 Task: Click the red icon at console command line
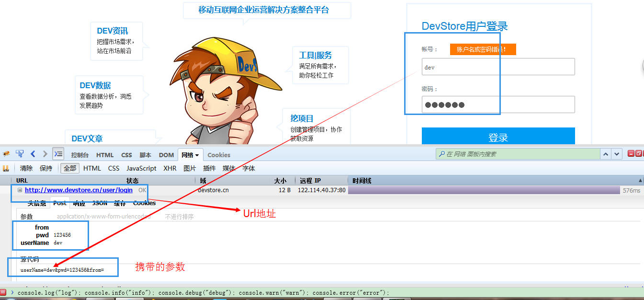click(x=3, y=292)
